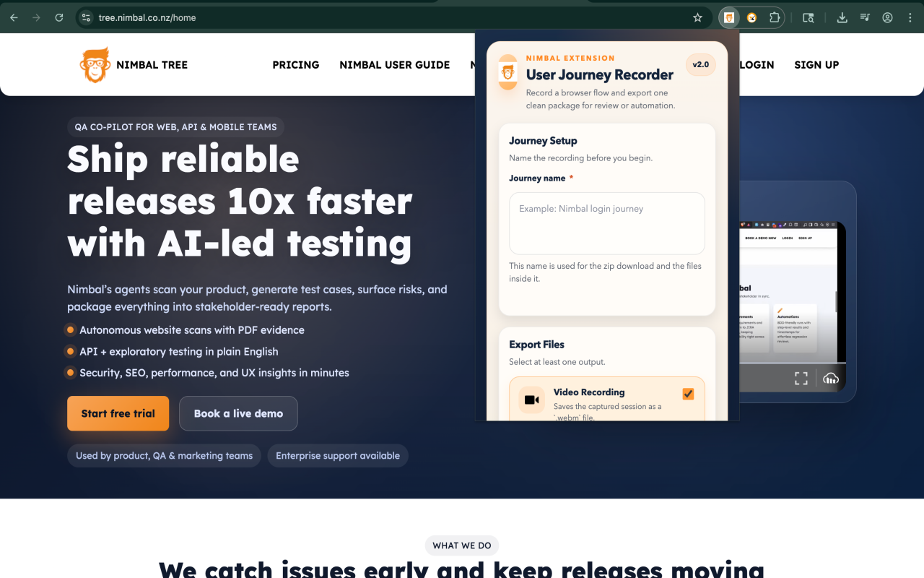924x578 pixels.
Task: Open the media controls icon
Action: pos(865,18)
